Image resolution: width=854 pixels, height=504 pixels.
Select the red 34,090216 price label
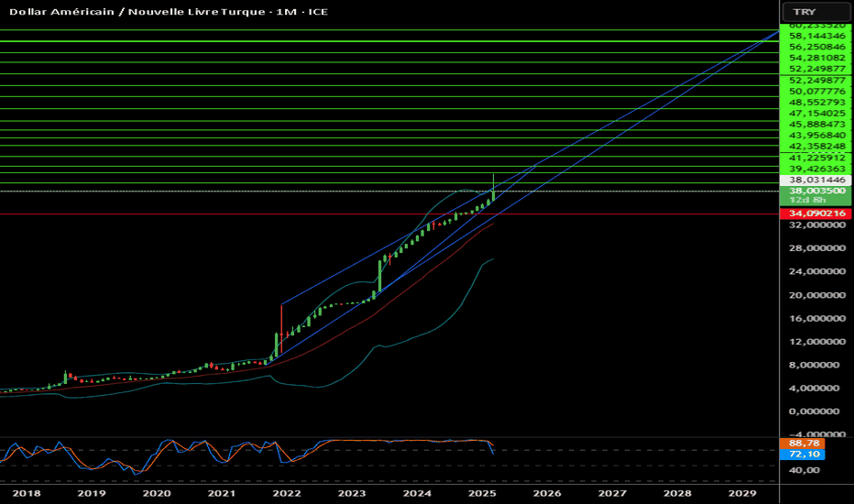point(816,213)
